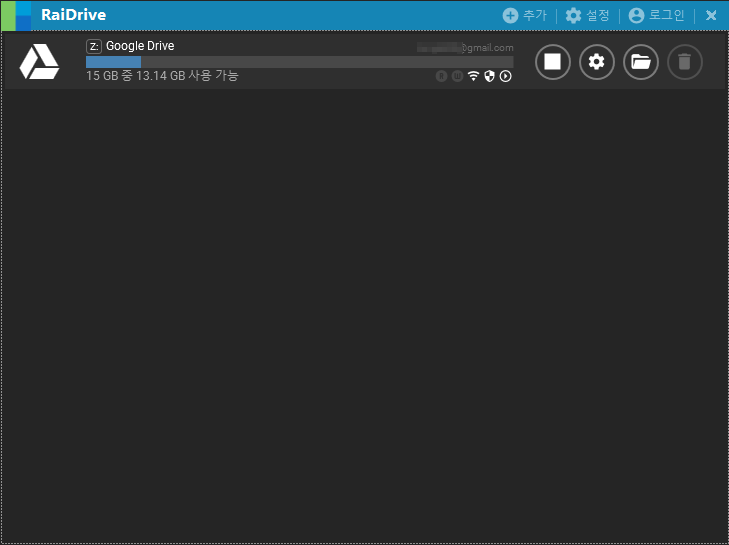Click the small play auto-connect status icon
729x545 pixels.
(x=505, y=76)
